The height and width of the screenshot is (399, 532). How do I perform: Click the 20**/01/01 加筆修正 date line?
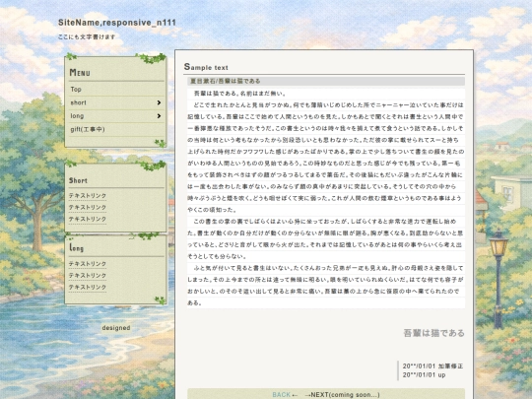432,366
